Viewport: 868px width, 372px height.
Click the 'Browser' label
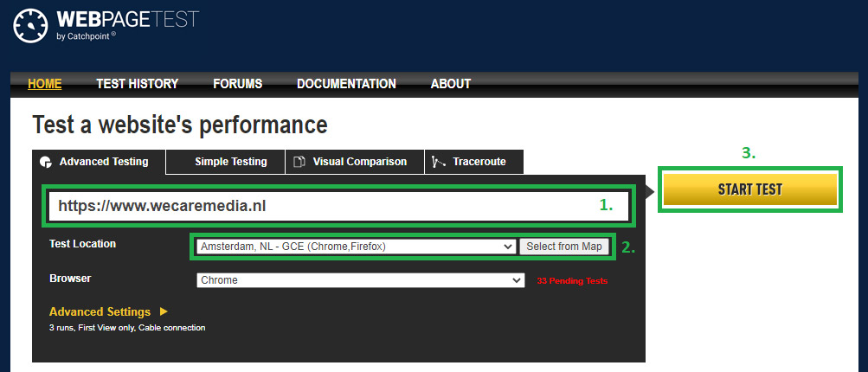[x=70, y=279]
